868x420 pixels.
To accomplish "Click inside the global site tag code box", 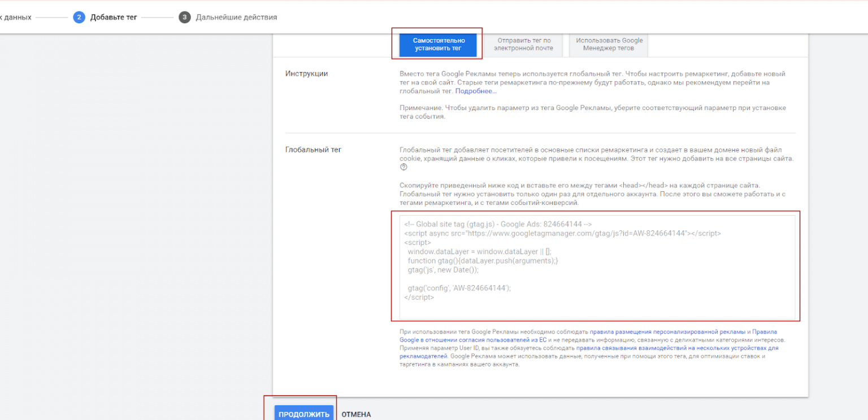I will pyautogui.click(x=597, y=268).
